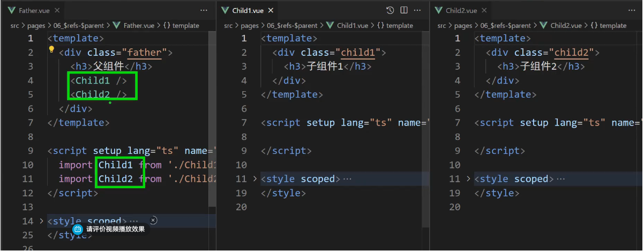Close the Child2.vue tab
This screenshot has height=251, width=644.
(485, 10)
